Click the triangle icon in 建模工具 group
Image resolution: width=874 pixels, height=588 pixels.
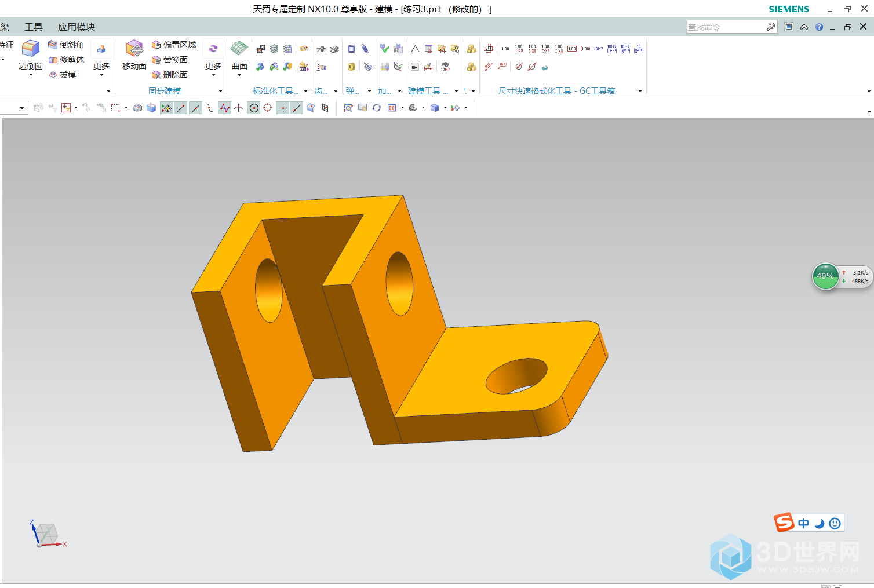415,49
